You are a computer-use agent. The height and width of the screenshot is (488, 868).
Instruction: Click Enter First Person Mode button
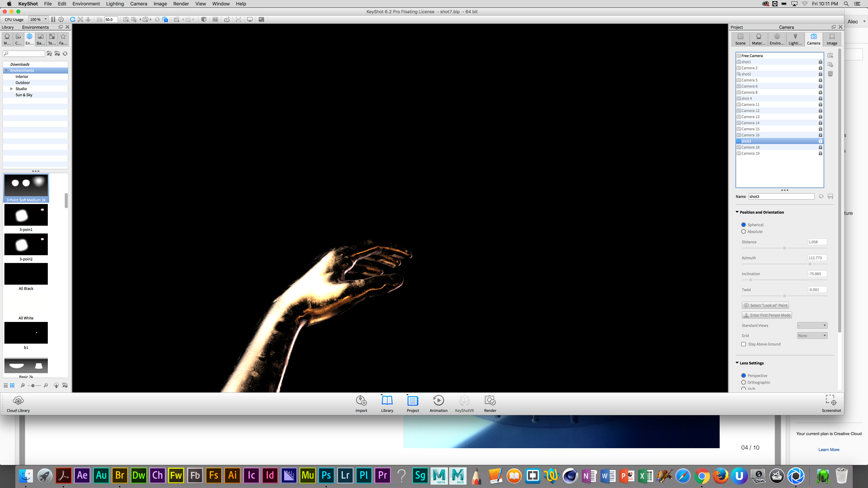point(767,315)
